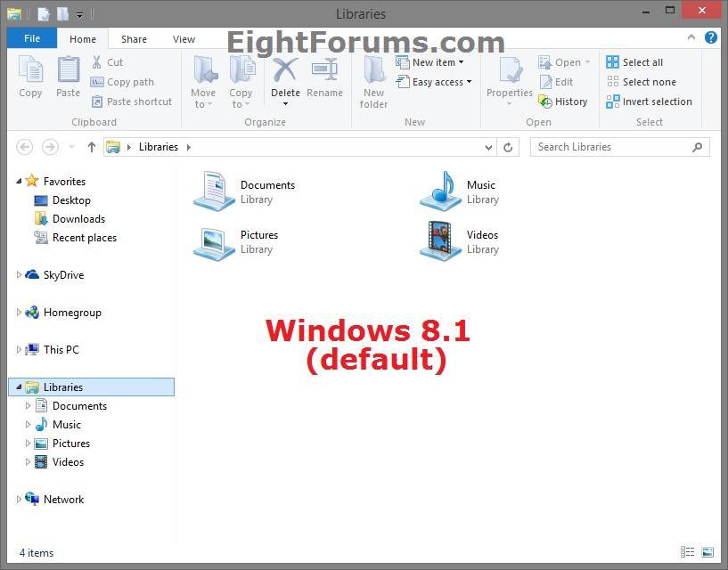
Task: Select SkyDrive in the navigation pane
Action: click(54, 275)
